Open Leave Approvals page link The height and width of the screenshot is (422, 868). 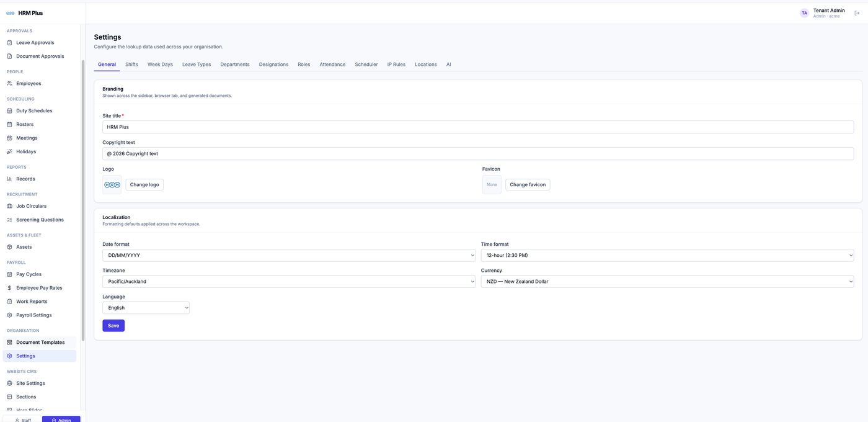[40, 43]
